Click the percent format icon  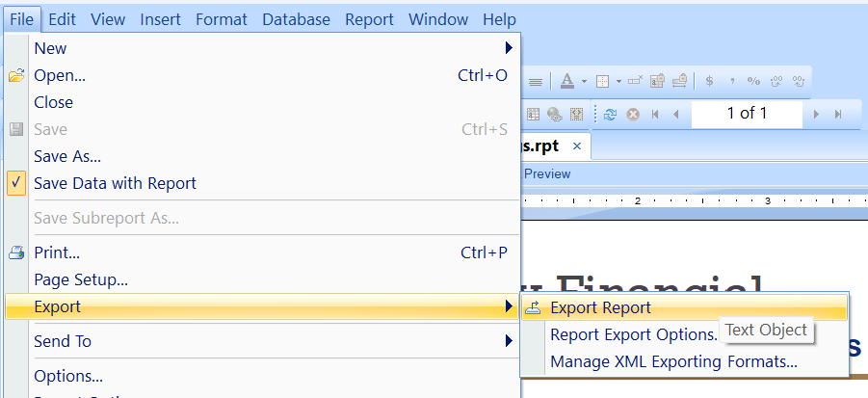pyautogui.click(x=753, y=81)
